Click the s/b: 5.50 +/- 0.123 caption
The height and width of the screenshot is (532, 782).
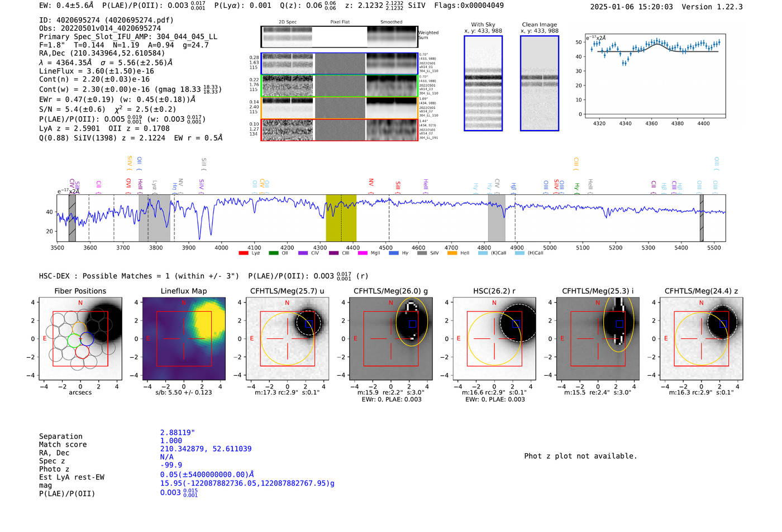click(184, 392)
